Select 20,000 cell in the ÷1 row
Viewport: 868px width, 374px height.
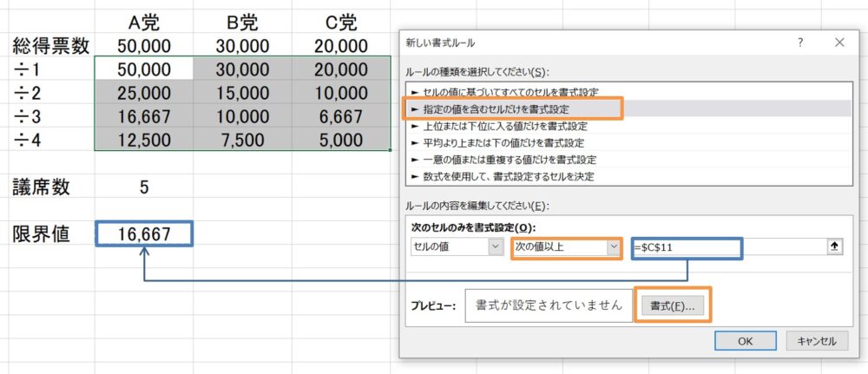(341, 69)
